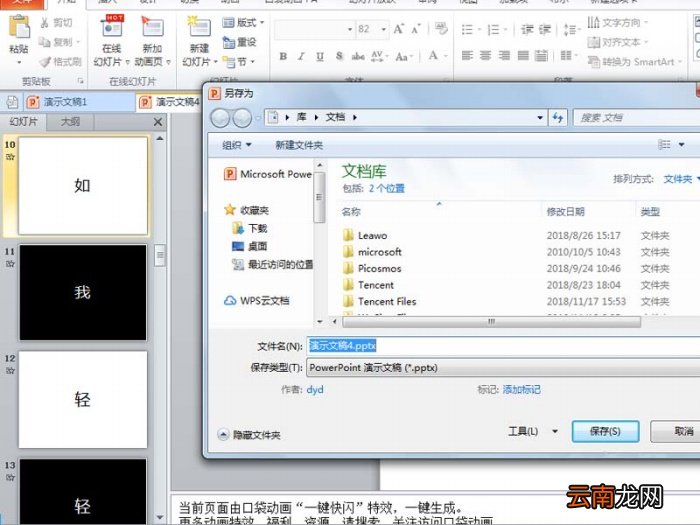Screen dimensions: 700x525
Task: Click the 重设 reset slide icon
Action: coord(239,42)
